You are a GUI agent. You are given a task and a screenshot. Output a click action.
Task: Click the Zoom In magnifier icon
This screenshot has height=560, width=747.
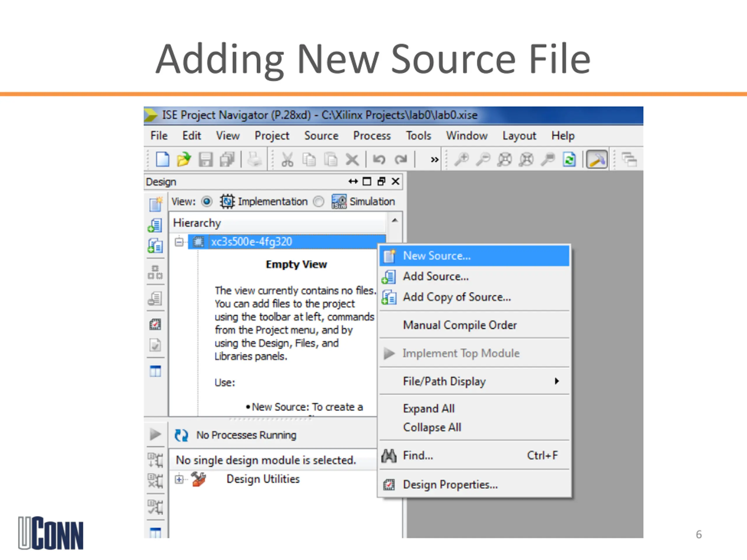pyautogui.click(x=461, y=159)
